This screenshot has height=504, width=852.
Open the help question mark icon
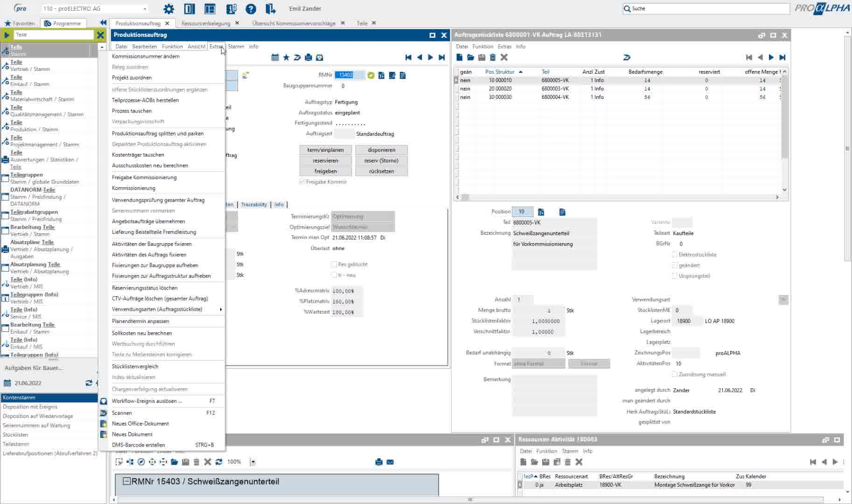(251, 9)
